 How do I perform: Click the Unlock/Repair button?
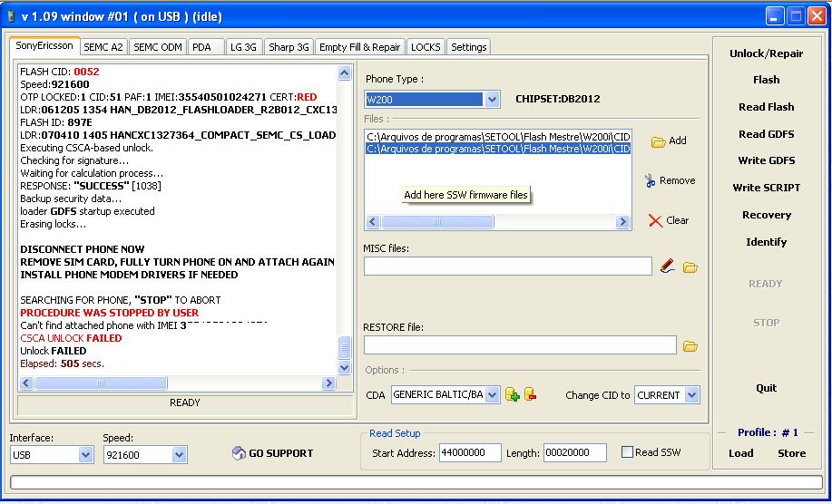tap(766, 53)
